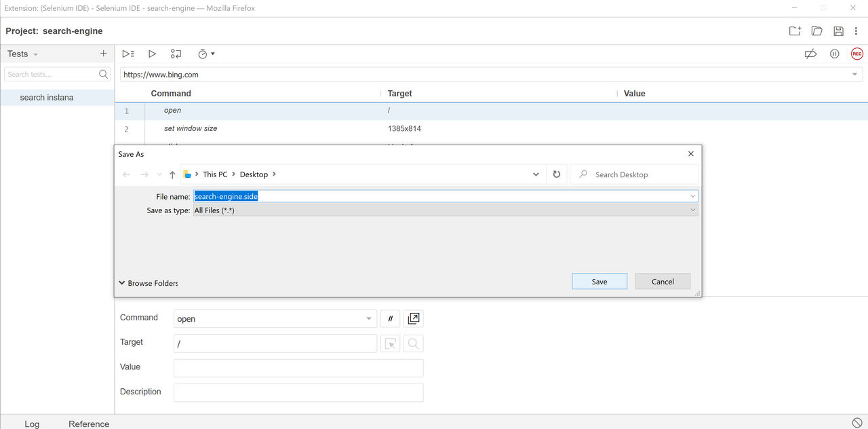
Task: Click the Back arrow in Save As dialog
Action: pyautogui.click(x=127, y=174)
